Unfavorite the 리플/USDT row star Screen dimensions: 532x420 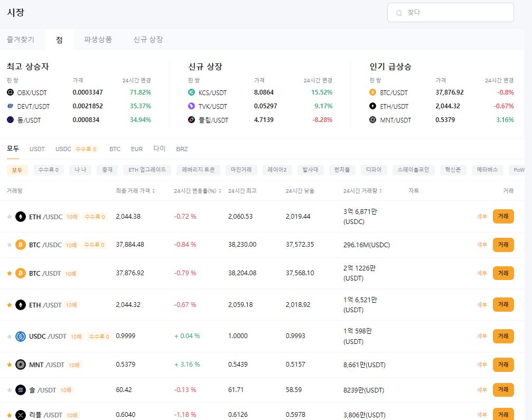click(10, 415)
